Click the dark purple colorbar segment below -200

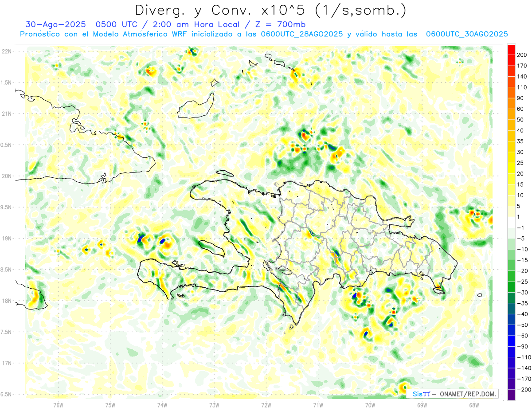coord(511,395)
